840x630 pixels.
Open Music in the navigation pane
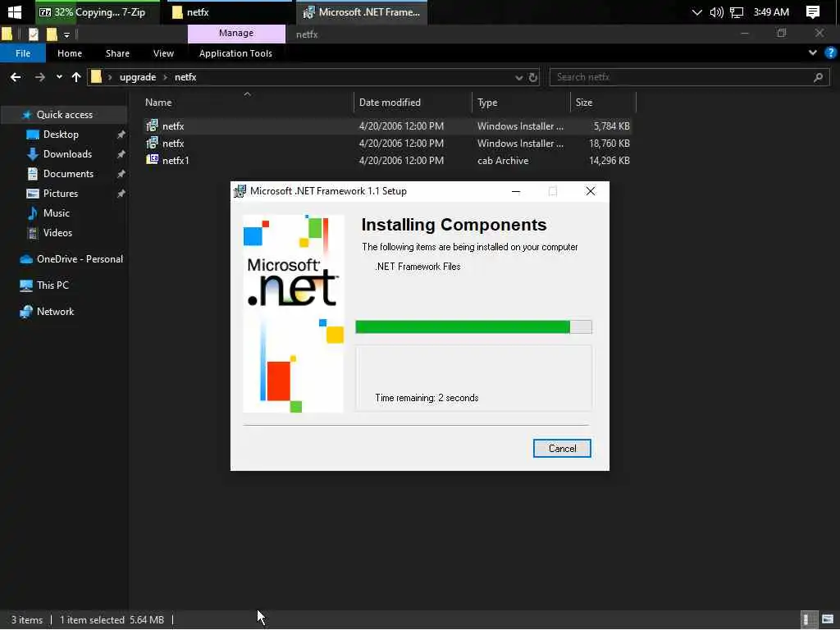(x=57, y=213)
